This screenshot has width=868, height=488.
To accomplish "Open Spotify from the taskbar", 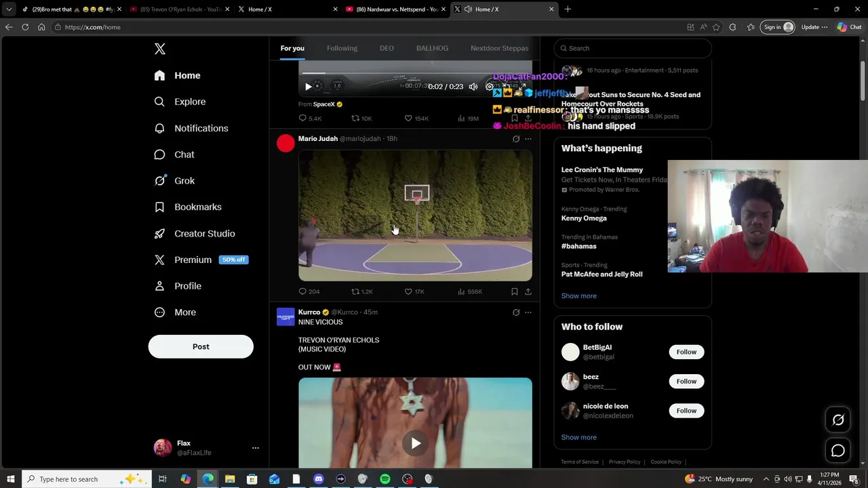I will tap(385, 479).
